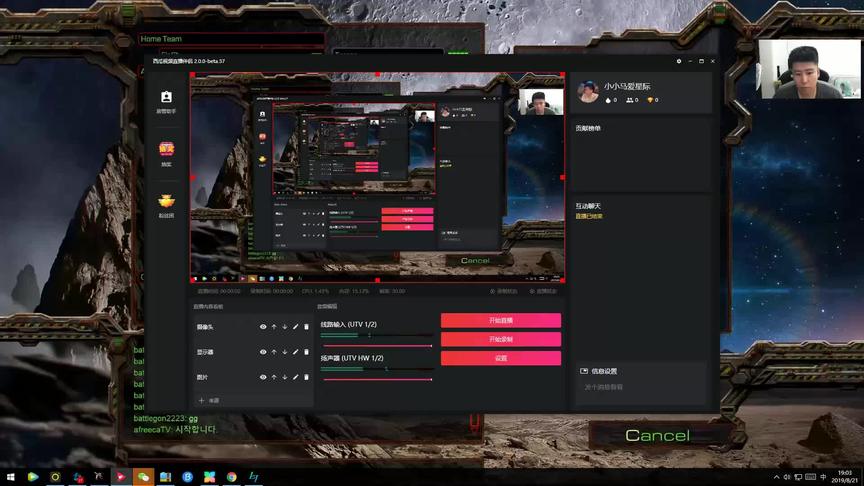Add a new source with the plus button
This screenshot has height=486, width=864.
coord(202,400)
